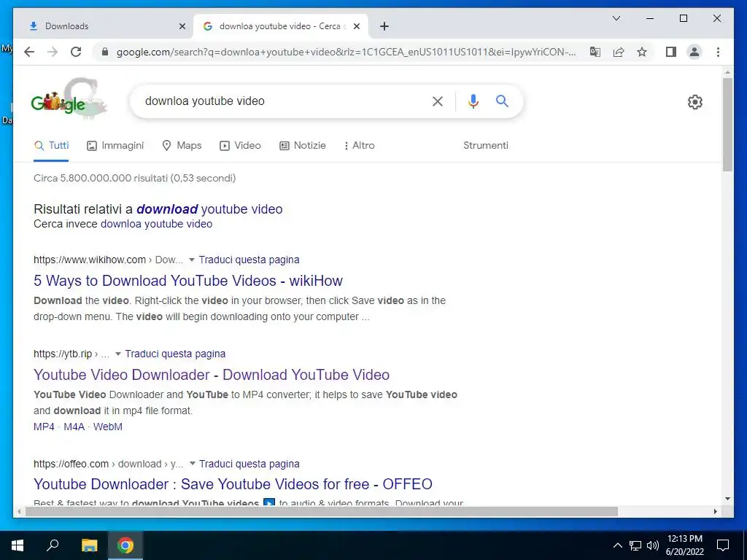747x560 pixels.
Task: Open the notification center
Action: coord(723,545)
